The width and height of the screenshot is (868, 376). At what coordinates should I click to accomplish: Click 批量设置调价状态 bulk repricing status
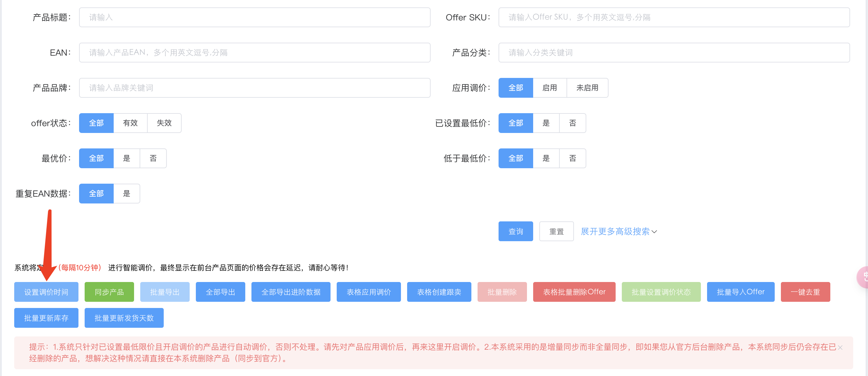point(661,292)
